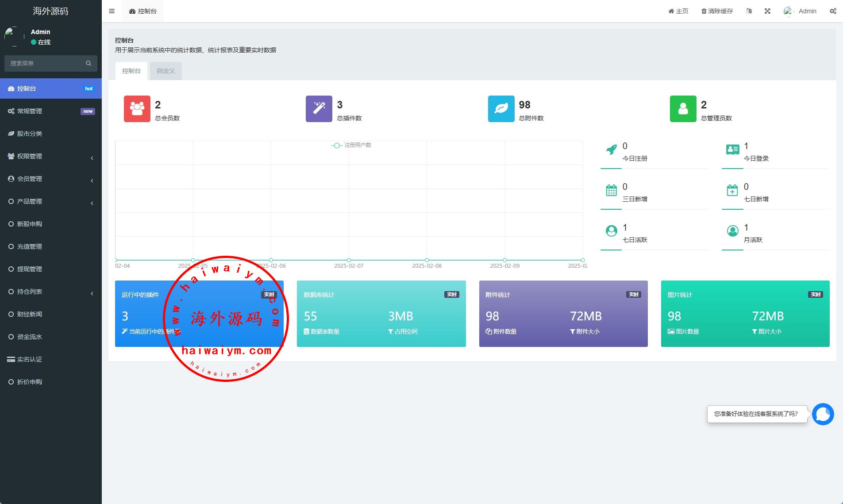Click the language switch icon in header
Viewport: 843px width, 504px height.
[x=749, y=11]
